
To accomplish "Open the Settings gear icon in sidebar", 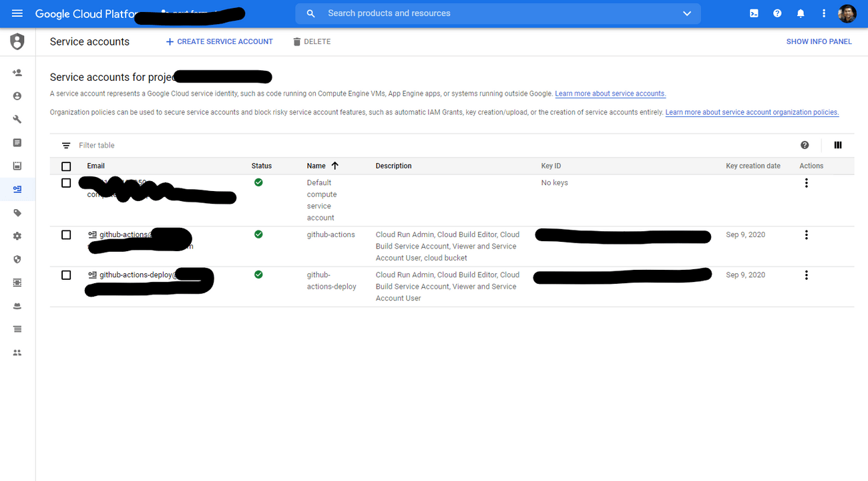I will pos(17,236).
